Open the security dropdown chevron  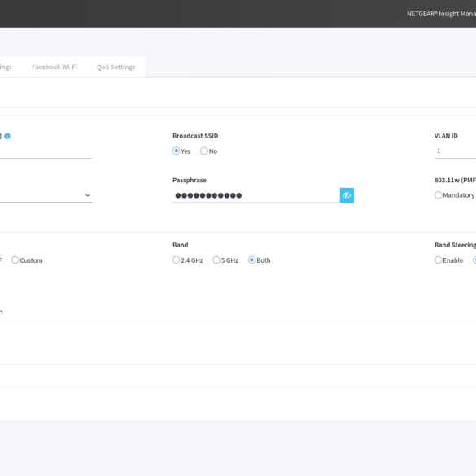[87, 195]
